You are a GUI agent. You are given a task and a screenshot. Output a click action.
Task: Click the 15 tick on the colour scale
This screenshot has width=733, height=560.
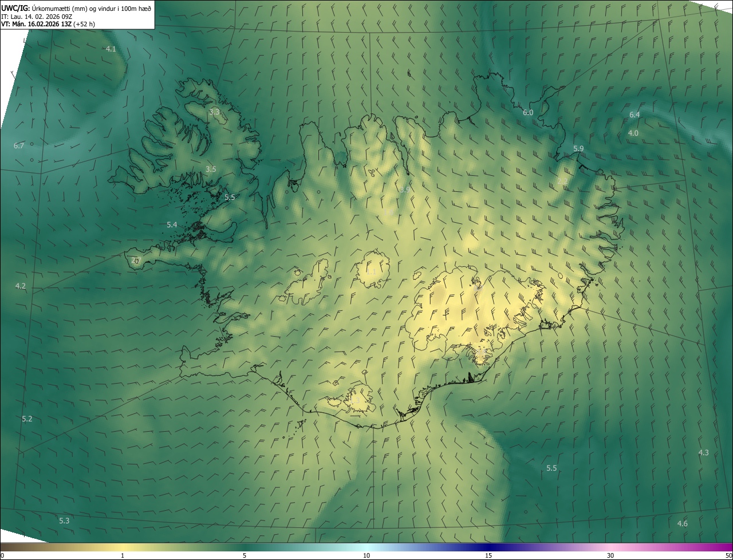(x=488, y=556)
